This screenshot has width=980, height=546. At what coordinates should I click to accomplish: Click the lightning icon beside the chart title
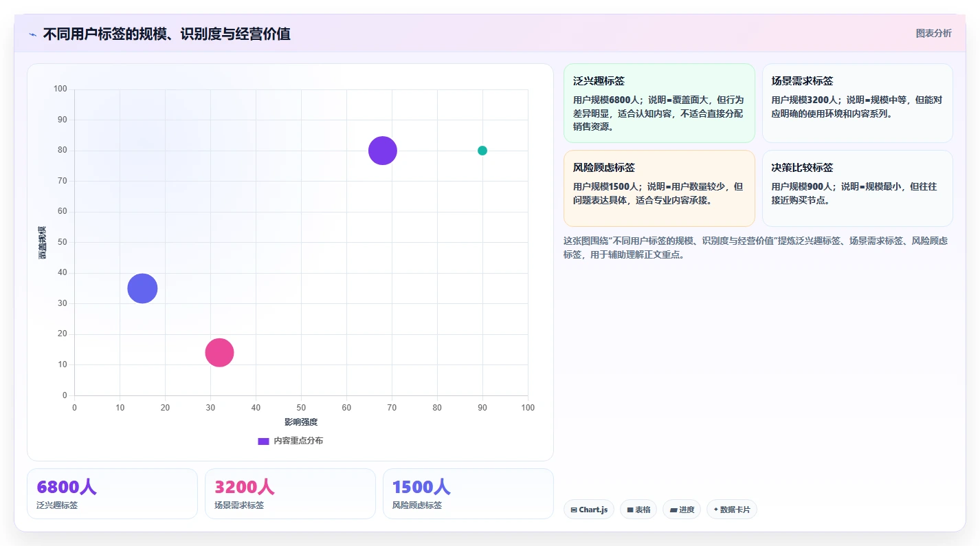(x=32, y=34)
